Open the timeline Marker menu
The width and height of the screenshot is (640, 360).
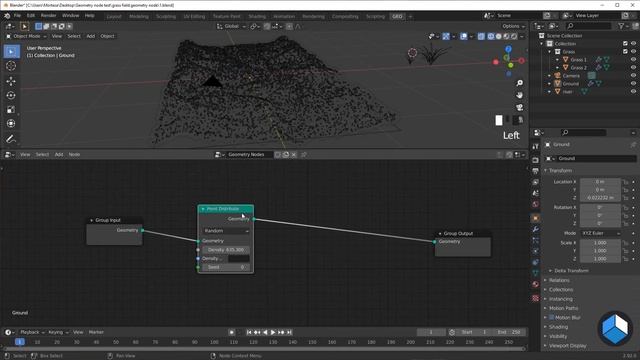96,332
